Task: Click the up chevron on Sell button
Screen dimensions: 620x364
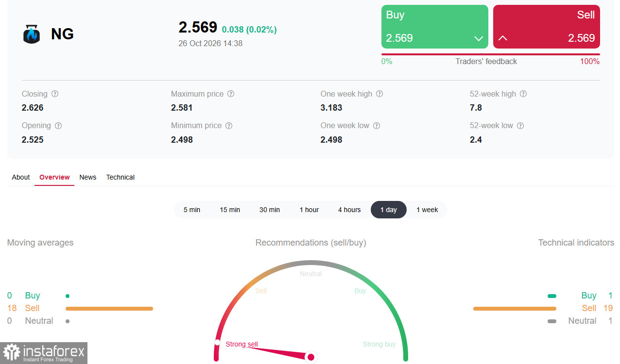Action: point(503,38)
